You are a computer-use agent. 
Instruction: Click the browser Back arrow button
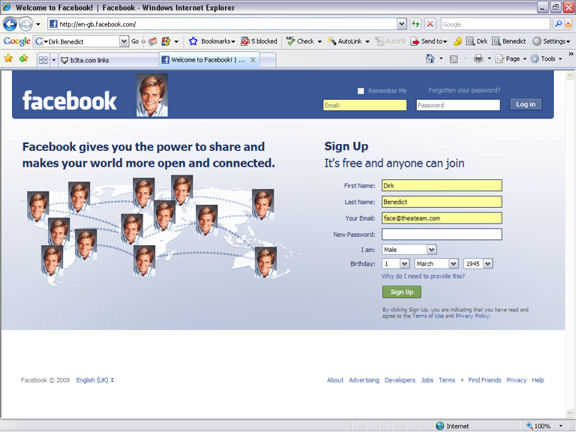point(10,24)
